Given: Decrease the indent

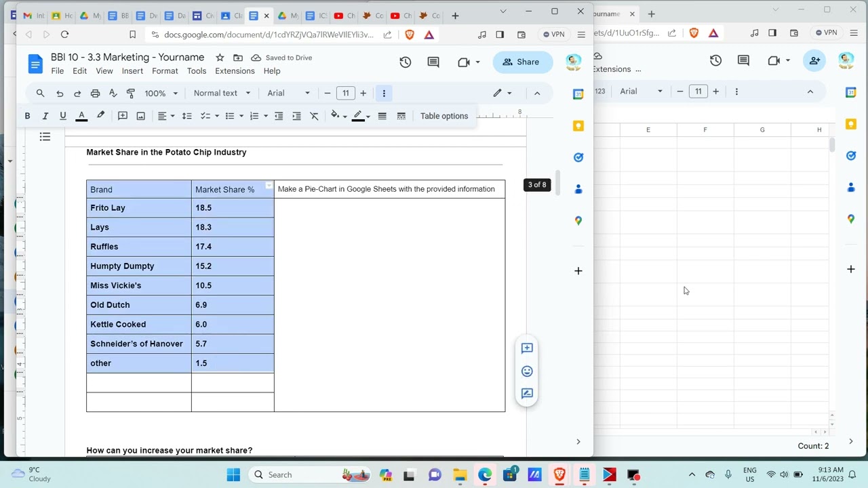Looking at the screenshot, I should (x=279, y=116).
